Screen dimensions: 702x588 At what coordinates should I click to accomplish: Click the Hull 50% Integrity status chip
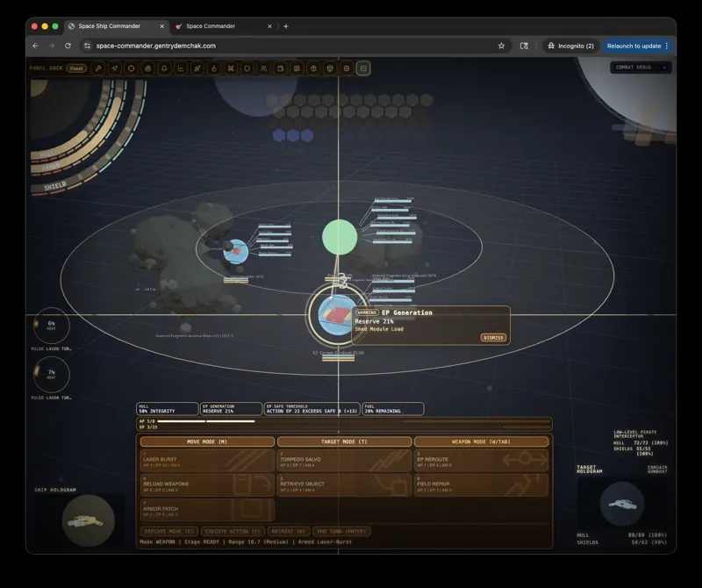click(x=168, y=408)
